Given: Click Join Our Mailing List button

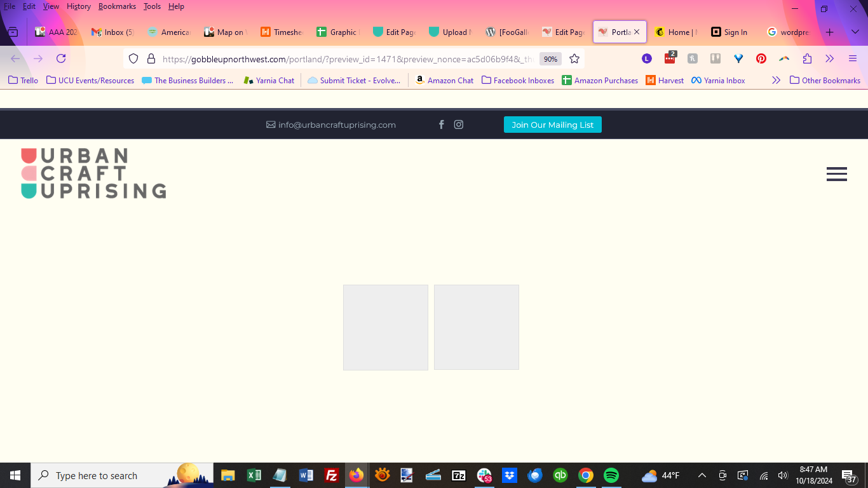Looking at the screenshot, I should pos(552,125).
